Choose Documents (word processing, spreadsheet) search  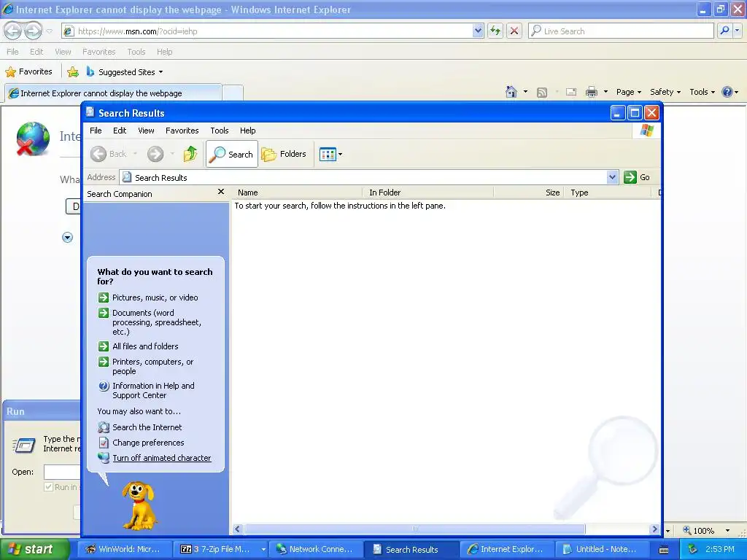(x=156, y=322)
